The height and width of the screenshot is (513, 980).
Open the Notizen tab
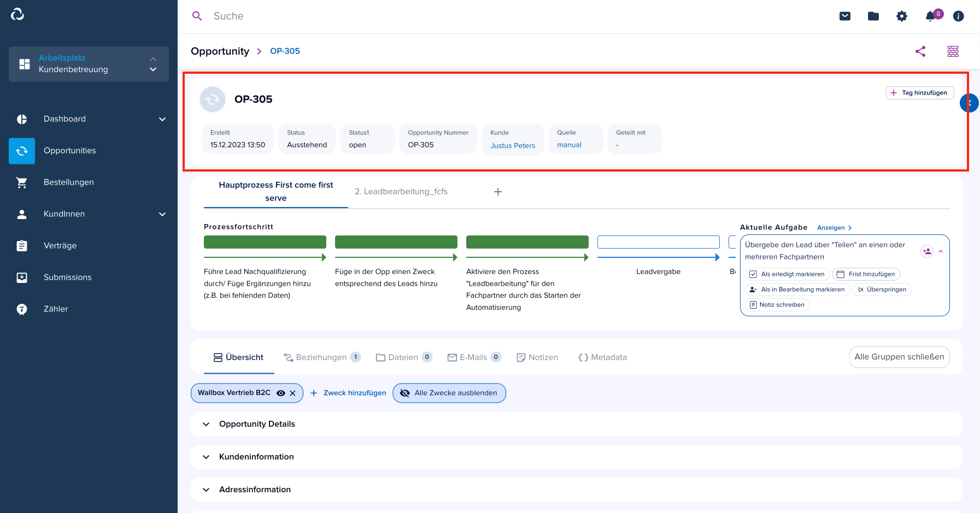pyautogui.click(x=537, y=357)
